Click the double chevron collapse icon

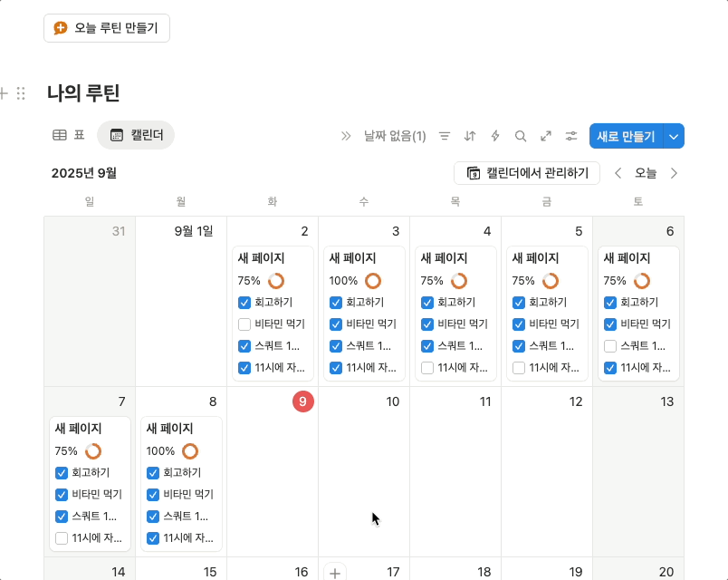coord(345,135)
